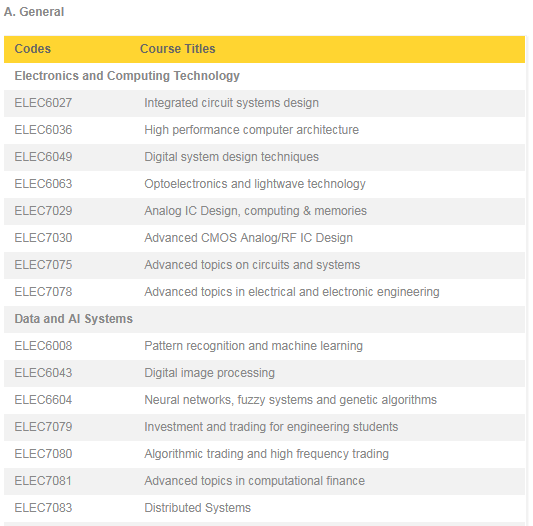Click Electronics and Computing Technology heading

pyautogui.click(x=127, y=76)
